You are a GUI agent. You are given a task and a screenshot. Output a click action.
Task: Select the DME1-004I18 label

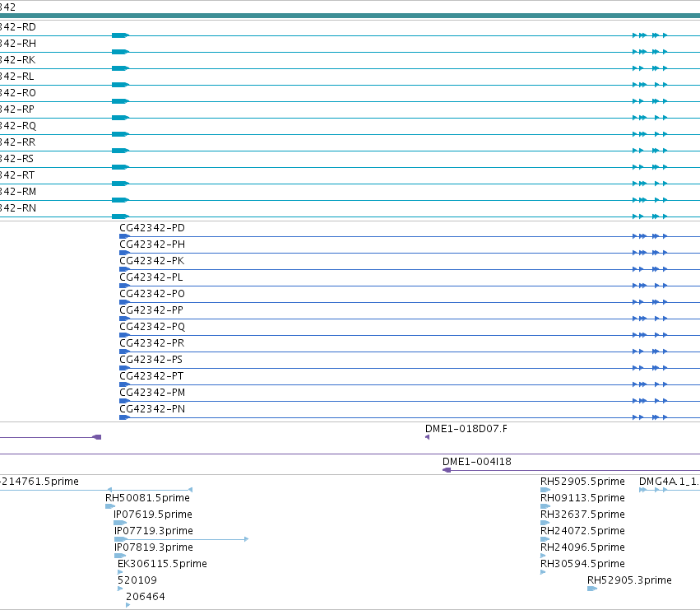[477, 462]
